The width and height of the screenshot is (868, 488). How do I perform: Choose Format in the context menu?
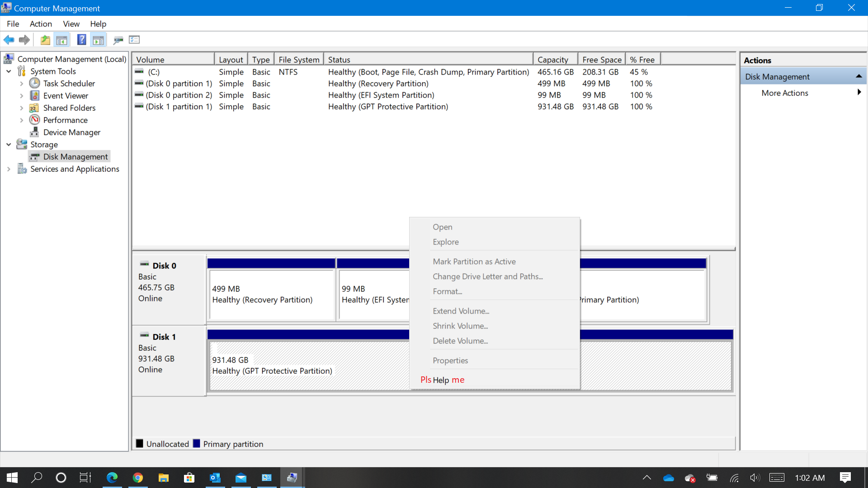(x=495, y=291)
